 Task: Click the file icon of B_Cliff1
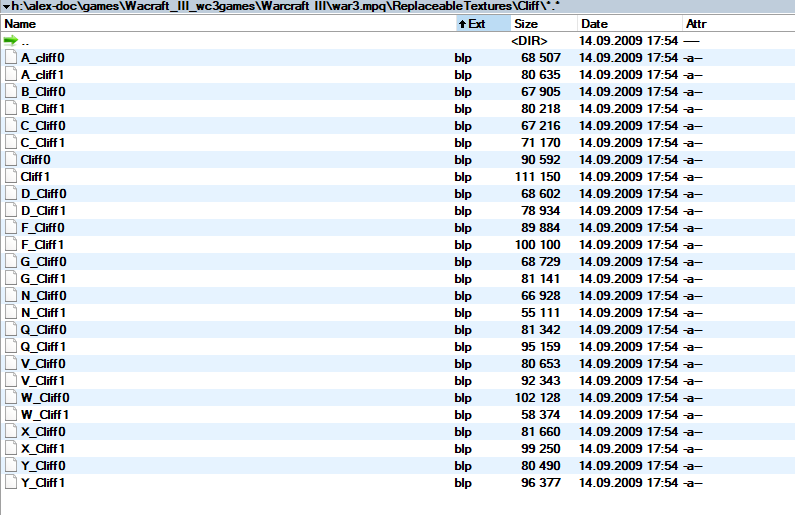click(11, 108)
